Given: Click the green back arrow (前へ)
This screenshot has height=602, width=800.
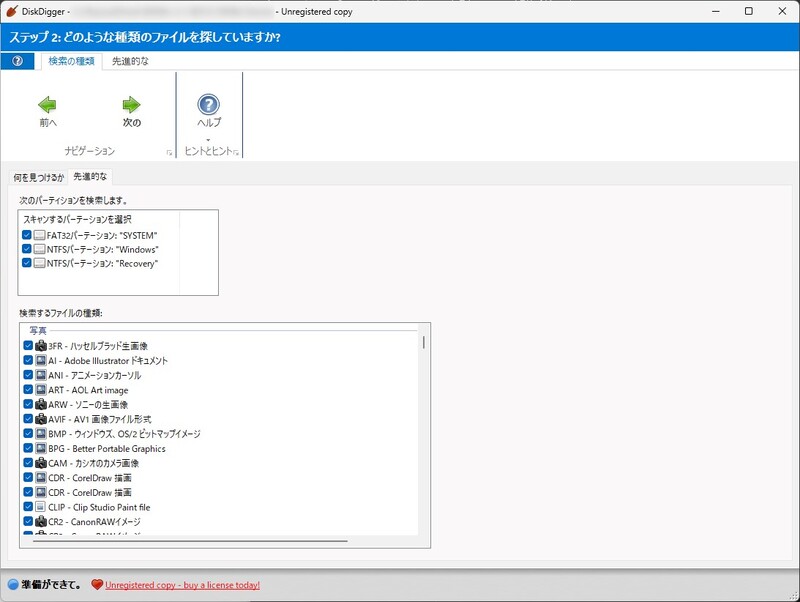Looking at the screenshot, I should coord(47,105).
